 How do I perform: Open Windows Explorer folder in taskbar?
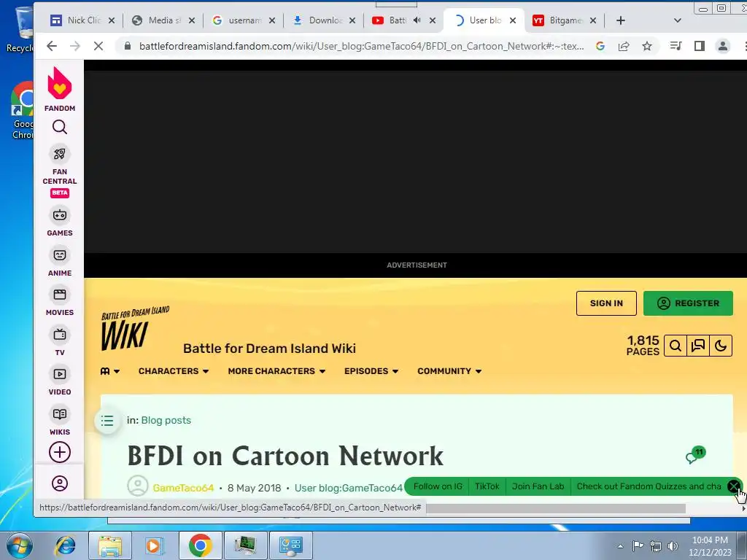pos(110,545)
